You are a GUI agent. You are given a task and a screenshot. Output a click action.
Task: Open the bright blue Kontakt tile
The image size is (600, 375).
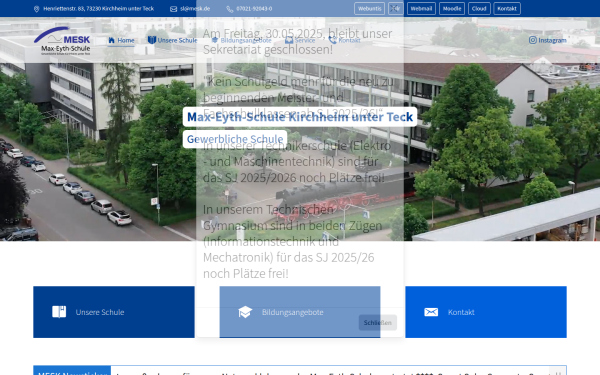point(486,312)
